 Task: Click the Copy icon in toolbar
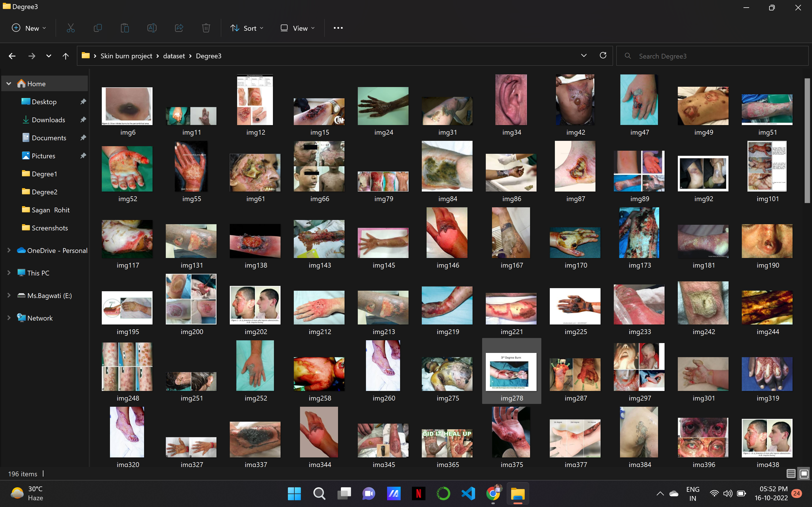[98, 28]
